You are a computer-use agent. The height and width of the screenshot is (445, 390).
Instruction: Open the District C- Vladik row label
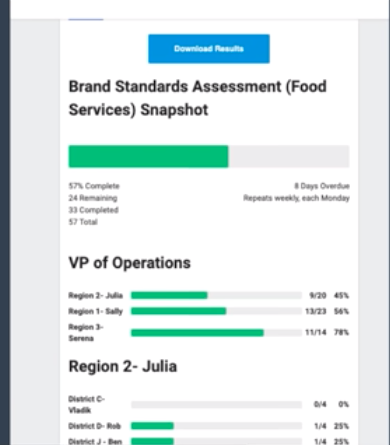click(x=87, y=404)
